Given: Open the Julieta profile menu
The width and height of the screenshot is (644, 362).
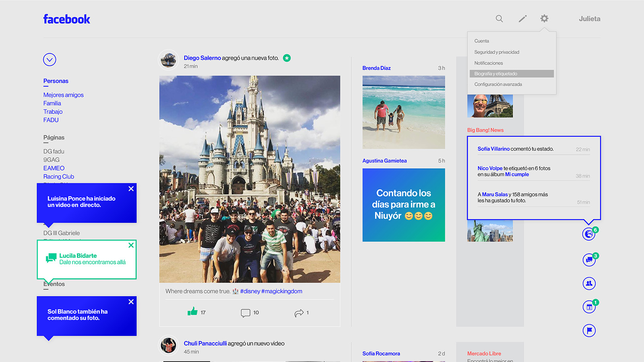Looking at the screenshot, I should (x=589, y=19).
